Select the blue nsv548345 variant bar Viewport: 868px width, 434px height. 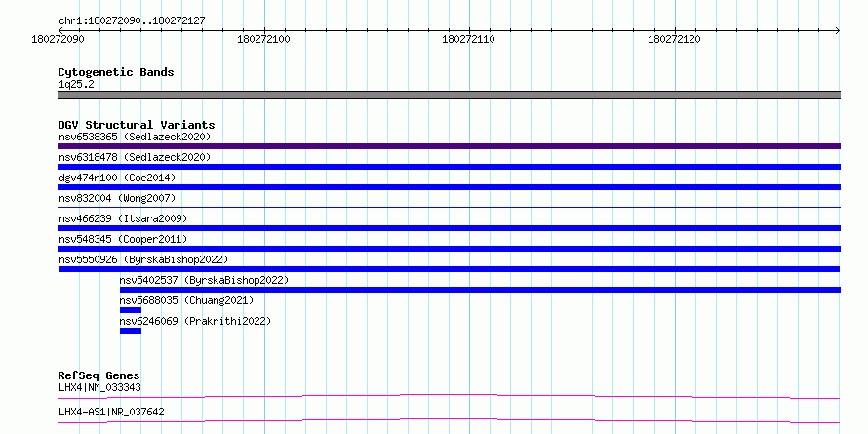450,249
